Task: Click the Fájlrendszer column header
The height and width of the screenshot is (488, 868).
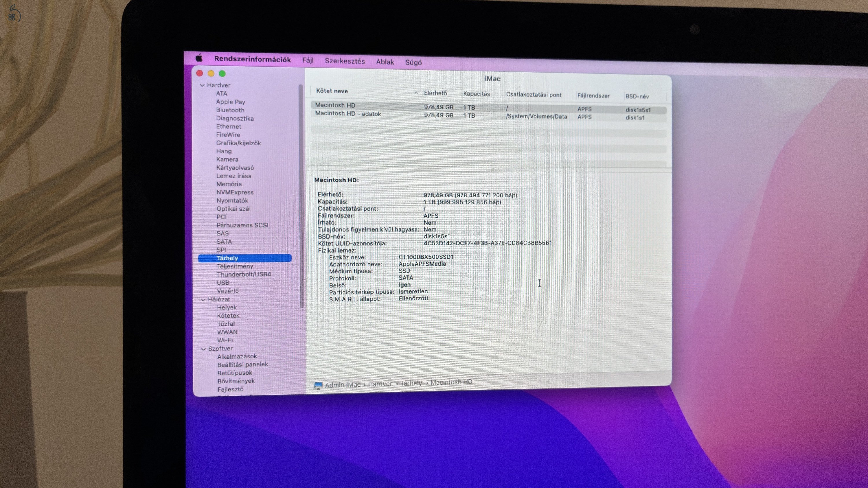Action: pyautogui.click(x=593, y=96)
